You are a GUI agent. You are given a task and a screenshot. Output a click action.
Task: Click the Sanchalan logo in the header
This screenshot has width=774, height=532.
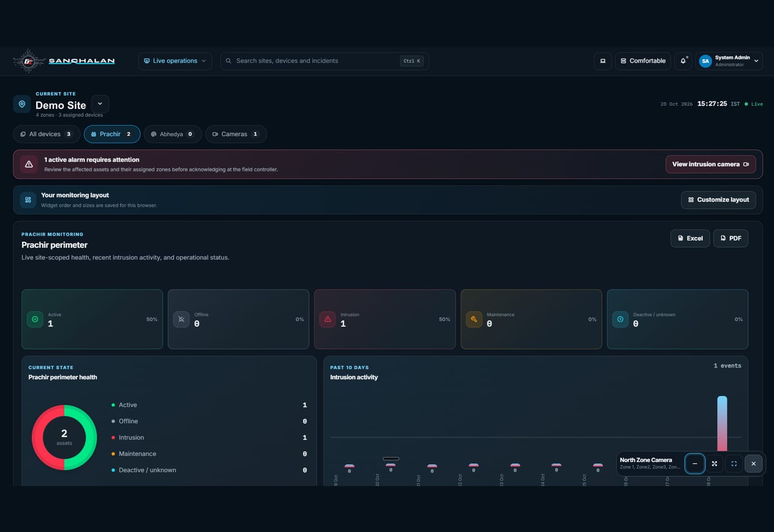click(64, 61)
